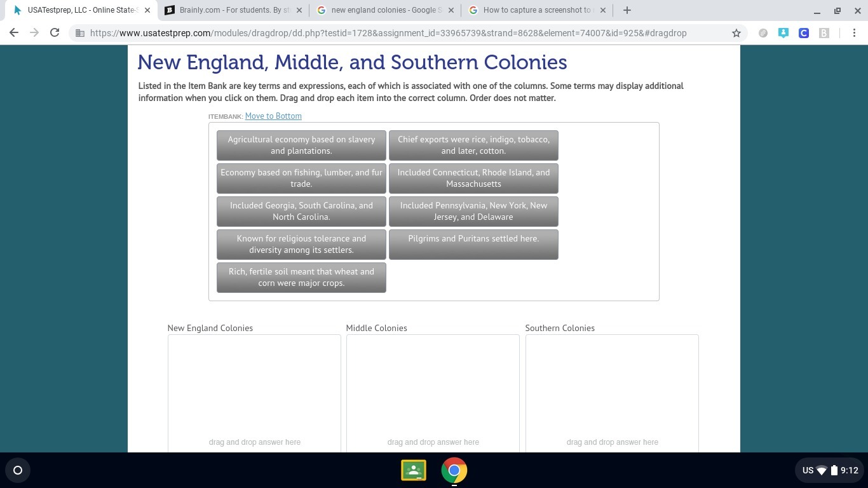The image size is (868, 488).
Task: Open the clock showing 9:12
Action: [x=850, y=471]
